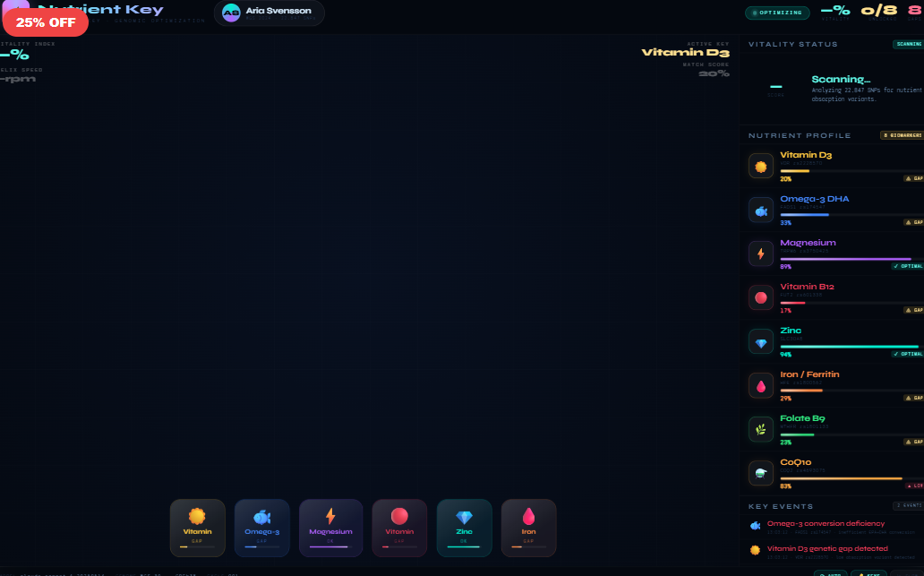Select the yellow sun Vitamin card in bottom bar
The height and width of the screenshot is (576, 924).
198,528
